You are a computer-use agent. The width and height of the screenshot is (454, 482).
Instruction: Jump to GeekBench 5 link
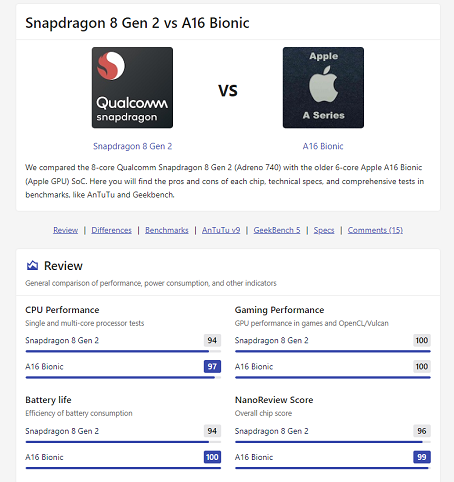tap(277, 230)
